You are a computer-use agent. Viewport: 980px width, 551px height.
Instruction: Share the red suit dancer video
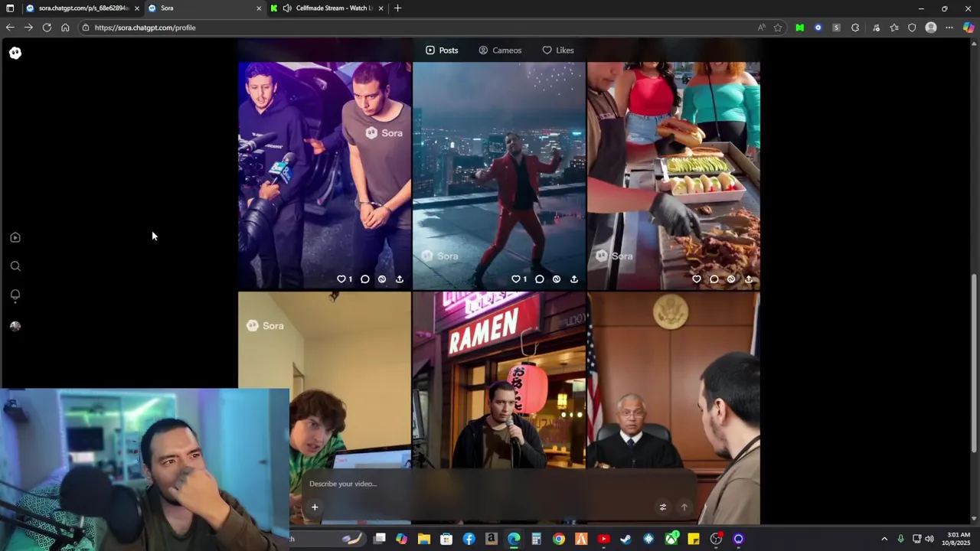[x=574, y=279]
